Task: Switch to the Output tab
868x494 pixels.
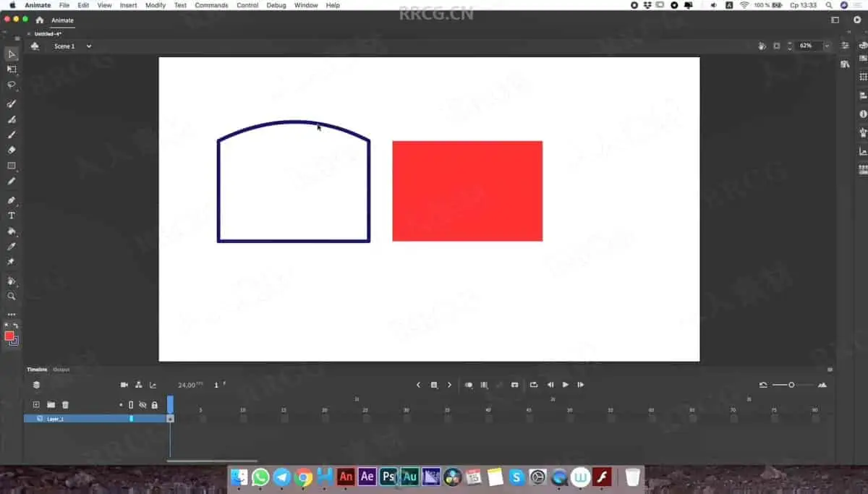Action: coord(61,370)
